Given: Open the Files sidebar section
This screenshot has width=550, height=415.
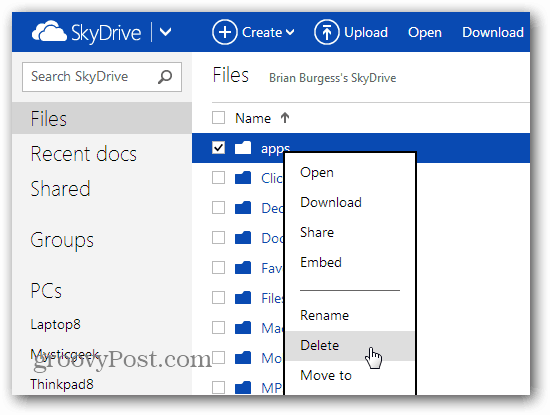Looking at the screenshot, I should (102, 118).
